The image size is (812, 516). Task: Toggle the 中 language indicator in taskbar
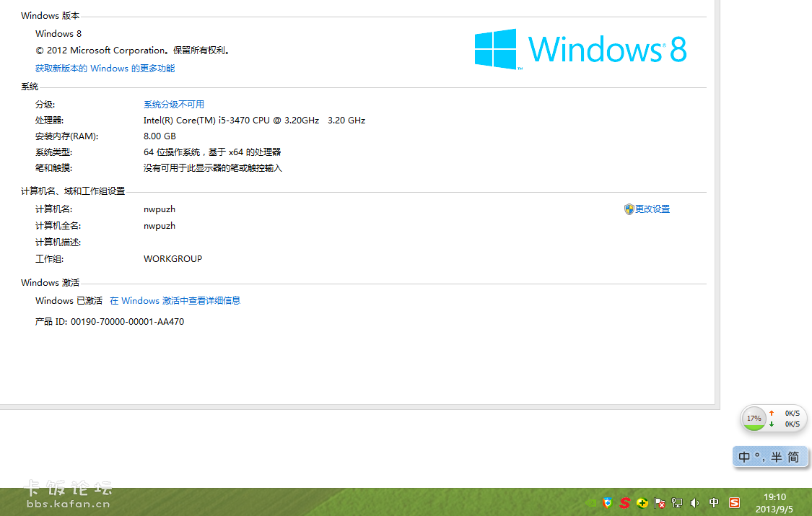tap(714, 503)
